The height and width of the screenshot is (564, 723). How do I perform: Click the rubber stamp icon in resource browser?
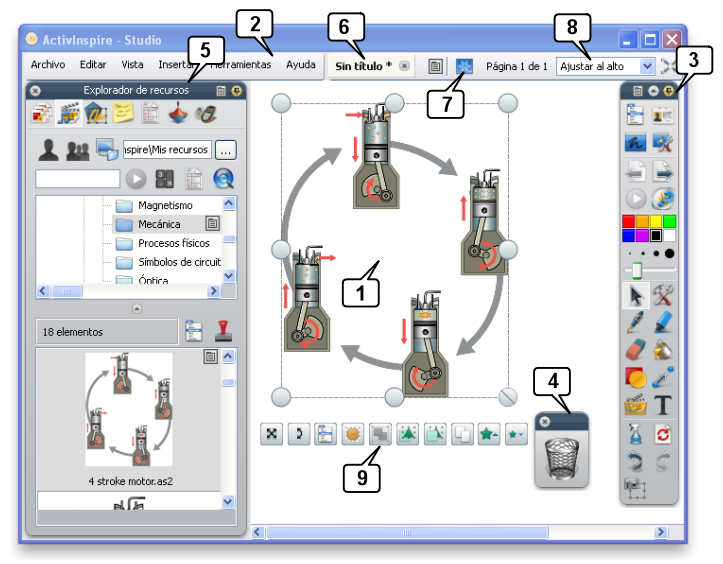224,331
